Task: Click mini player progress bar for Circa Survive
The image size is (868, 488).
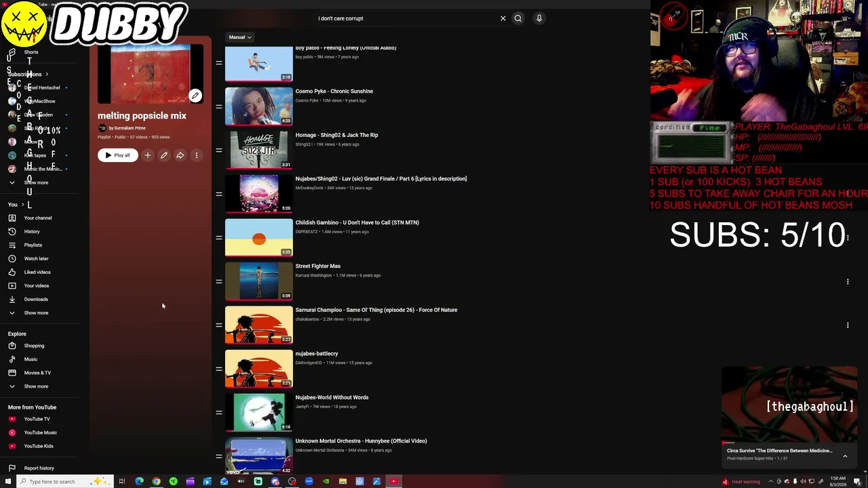Action: [x=789, y=443]
